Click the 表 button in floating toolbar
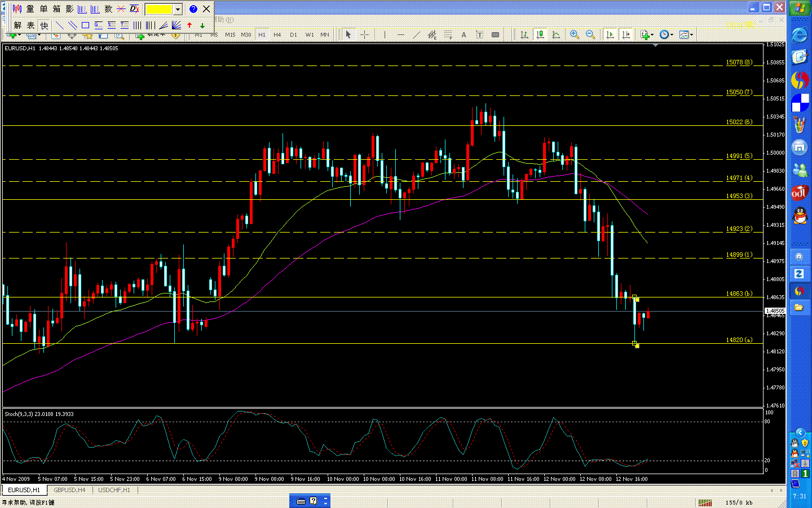The height and width of the screenshot is (508, 812). click(x=31, y=25)
